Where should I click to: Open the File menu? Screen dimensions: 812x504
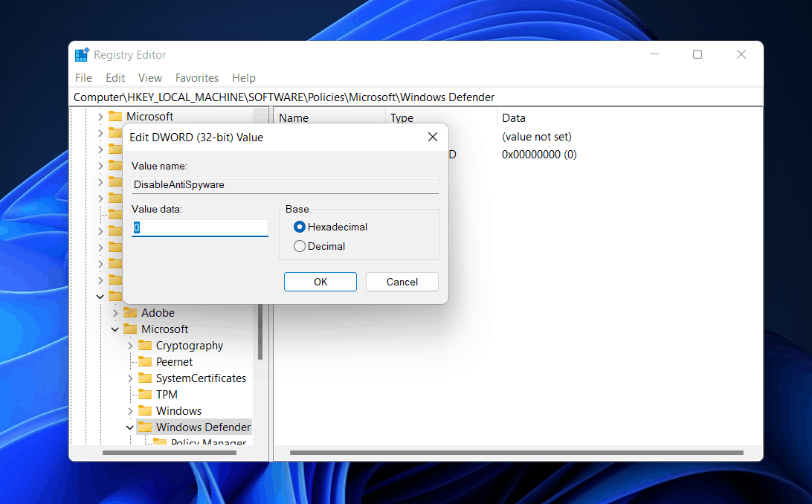[83, 78]
